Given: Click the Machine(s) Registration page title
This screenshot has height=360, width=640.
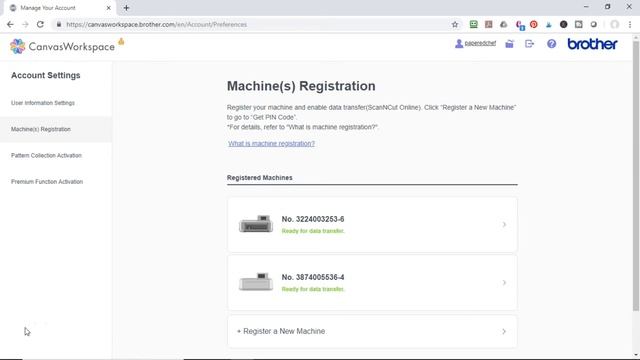Looking at the screenshot, I should (301, 86).
